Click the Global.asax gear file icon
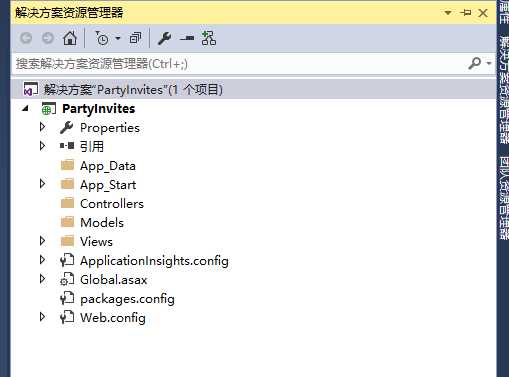 tap(67, 279)
